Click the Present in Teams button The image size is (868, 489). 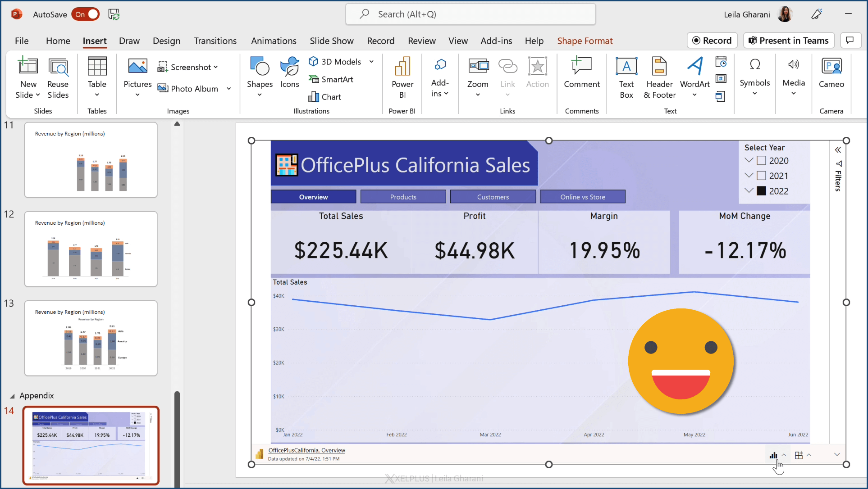(789, 41)
